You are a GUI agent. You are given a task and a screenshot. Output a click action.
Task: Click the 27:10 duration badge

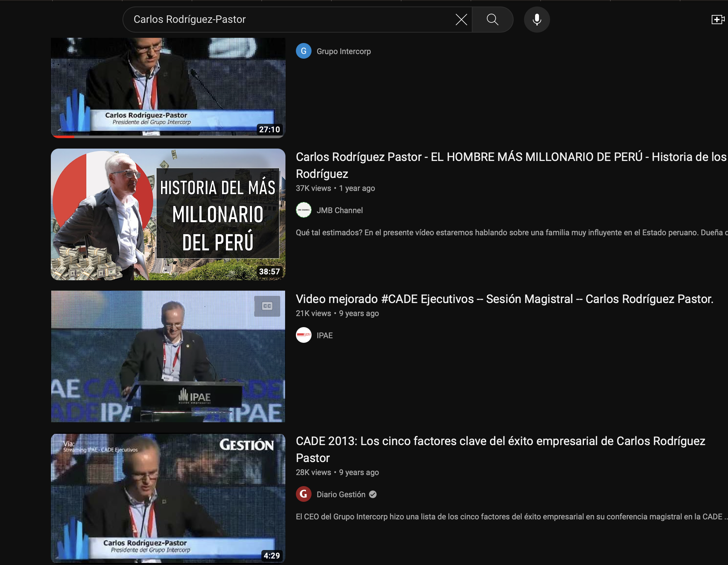coord(269,129)
